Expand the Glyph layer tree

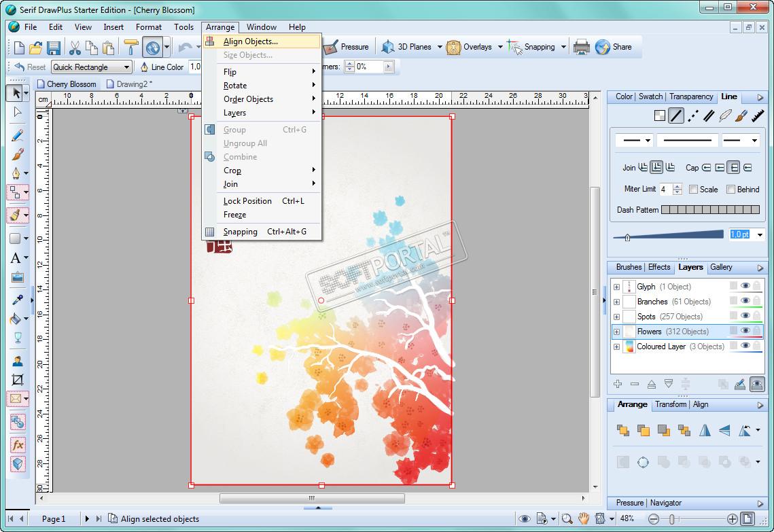click(616, 287)
